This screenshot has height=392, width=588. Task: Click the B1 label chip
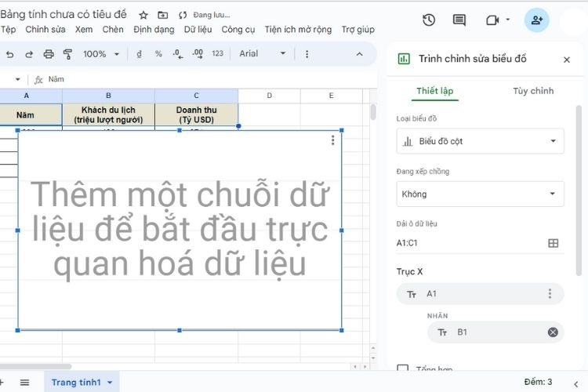pos(495,332)
